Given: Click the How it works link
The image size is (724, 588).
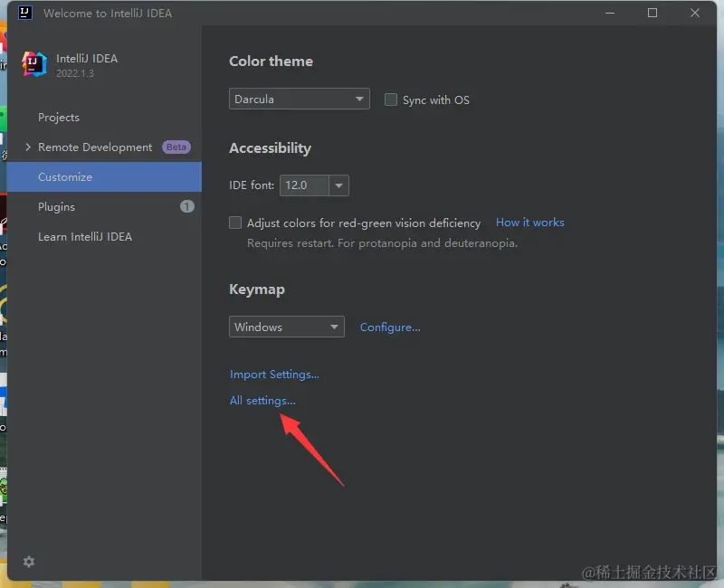Looking at the screenshot, I should [x=530, y=223].
